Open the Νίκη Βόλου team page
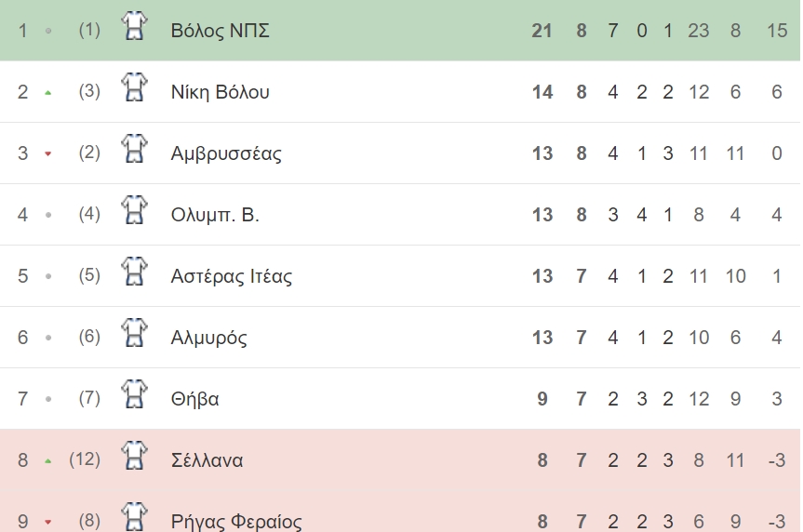 [220, 92]
